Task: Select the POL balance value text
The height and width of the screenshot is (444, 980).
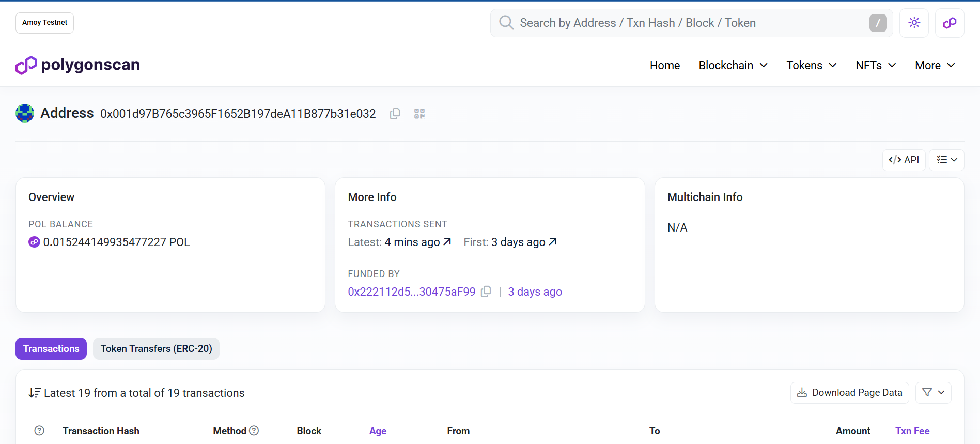Action: [117, 242]
